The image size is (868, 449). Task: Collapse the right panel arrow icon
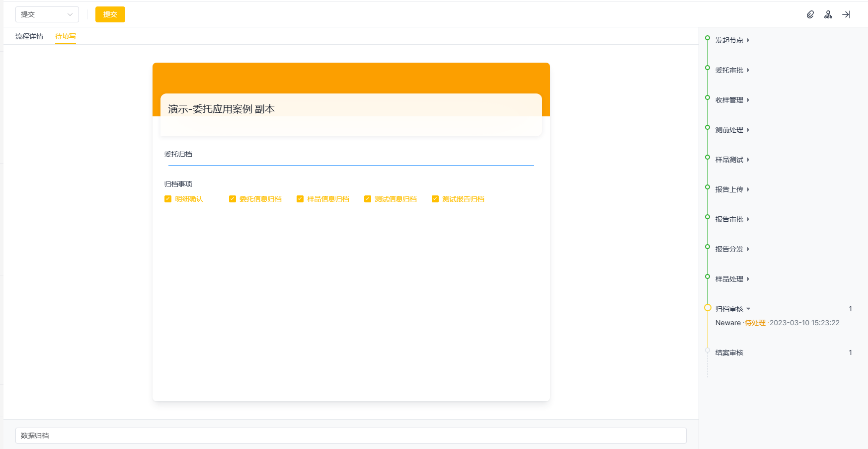(846, 14)
